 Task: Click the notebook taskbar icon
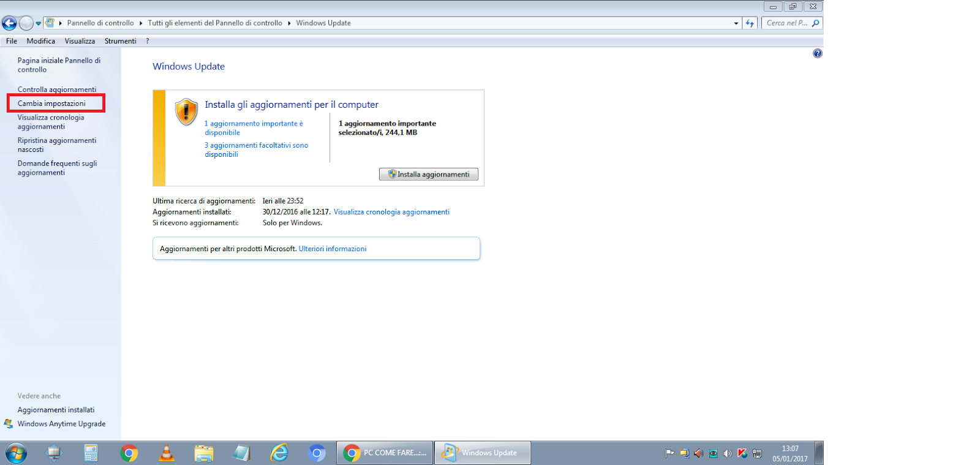tap(241, 453)
